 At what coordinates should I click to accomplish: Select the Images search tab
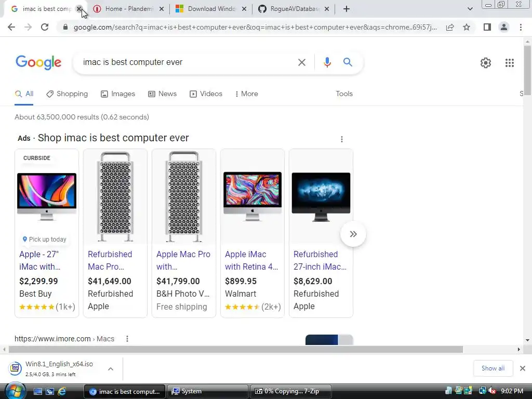click(x=118, y=94)
